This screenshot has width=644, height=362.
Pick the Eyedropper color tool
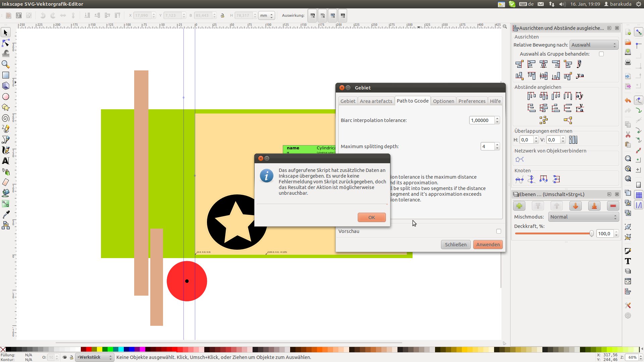pos(6,215)
